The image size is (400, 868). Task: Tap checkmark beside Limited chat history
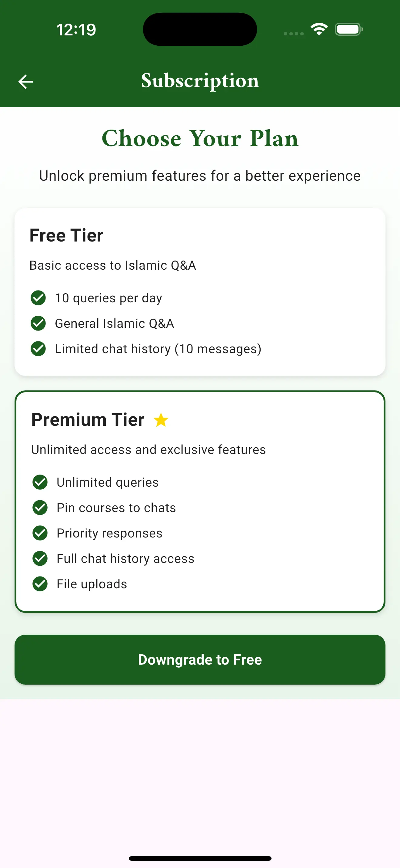pos(38,349)
